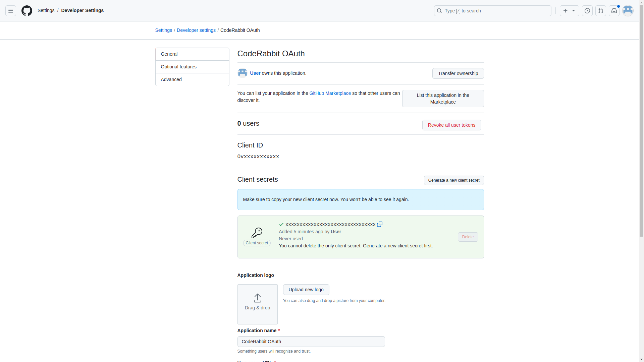
Task: Click the Application name input field
Action: (x=311, y=341)
